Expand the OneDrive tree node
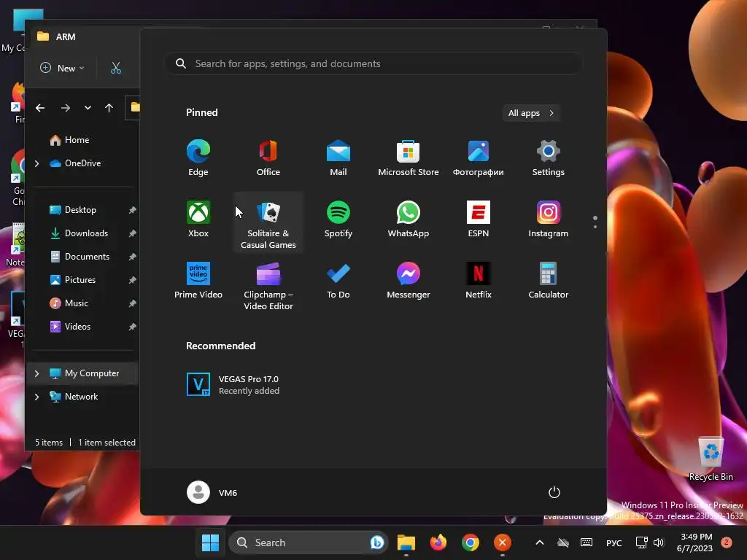 [37, 163]
